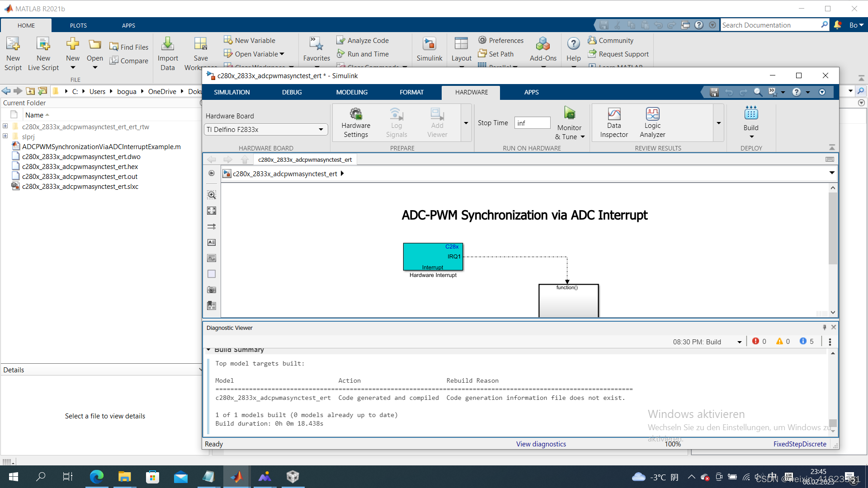Click the Stop Time input field
The image size is (868, 488).
[532, 123]
